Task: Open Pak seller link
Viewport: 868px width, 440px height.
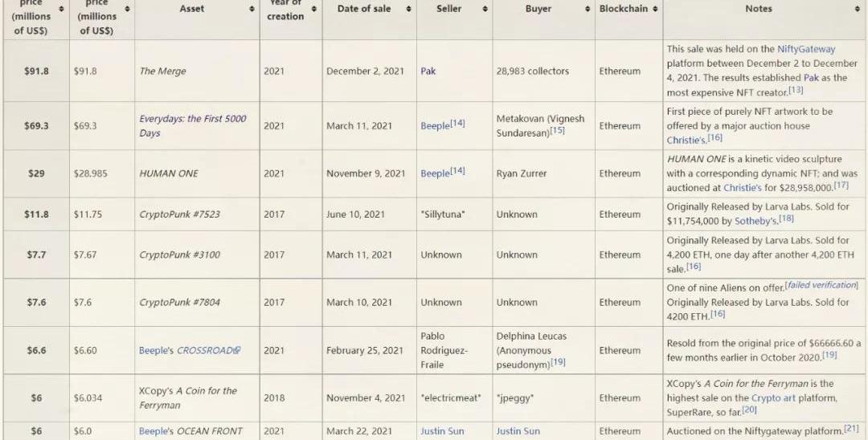Action: [x=428, y=71]
